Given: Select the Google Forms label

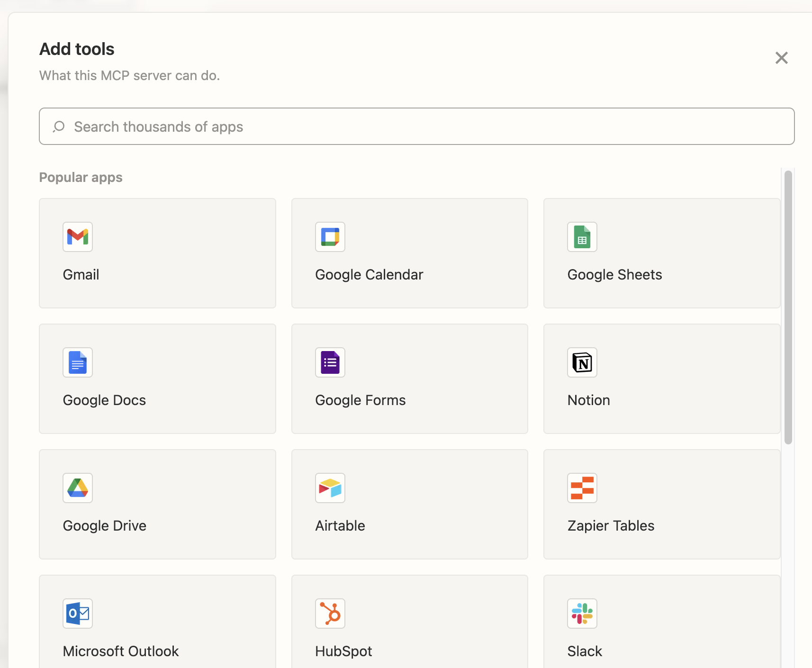Looking at the screenshot, I should pyautogui.click(x=361, y=400).
